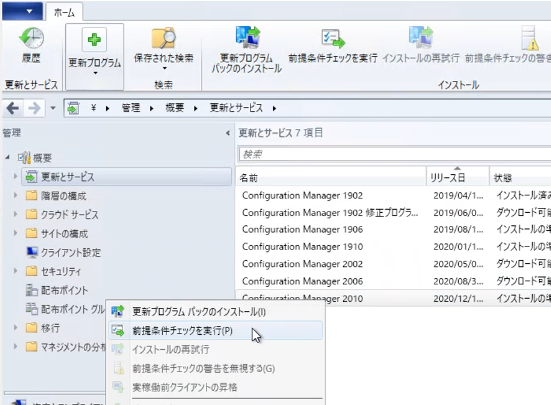Select 更新とサービス node in tree
Image resolution: width=551 pixels, height=405 pixels.
[x=126, y=177]
